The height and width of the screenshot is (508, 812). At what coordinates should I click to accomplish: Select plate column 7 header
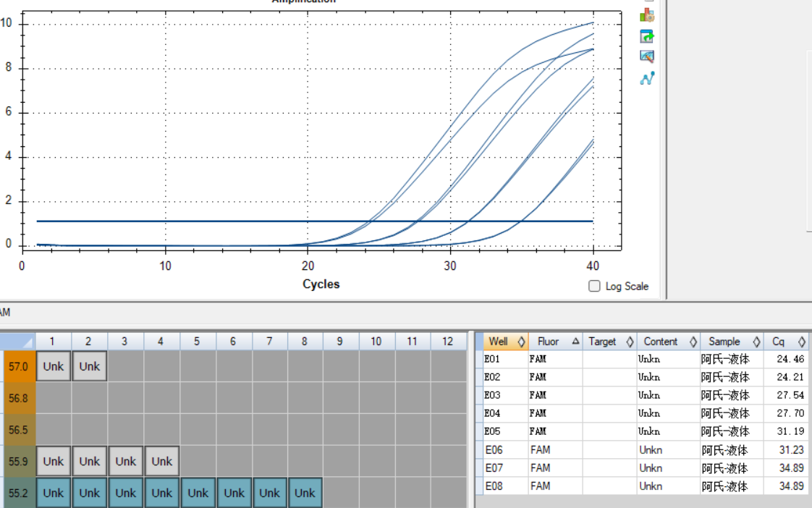click(270, 342)
